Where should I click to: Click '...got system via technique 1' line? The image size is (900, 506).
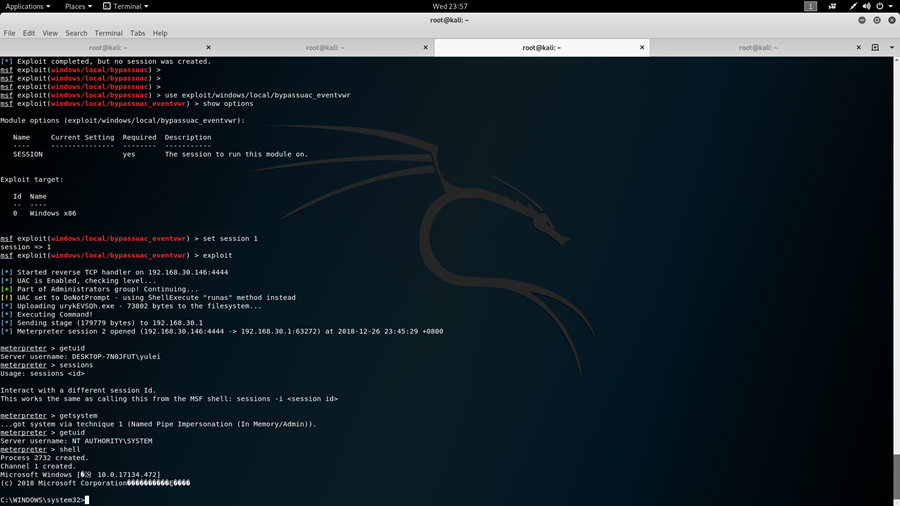point(158,425)
